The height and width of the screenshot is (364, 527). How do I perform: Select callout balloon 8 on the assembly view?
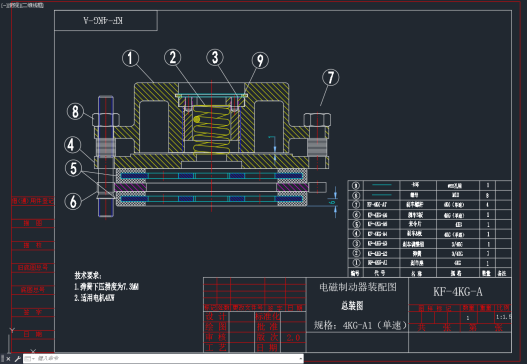click(x=75, y=111)
